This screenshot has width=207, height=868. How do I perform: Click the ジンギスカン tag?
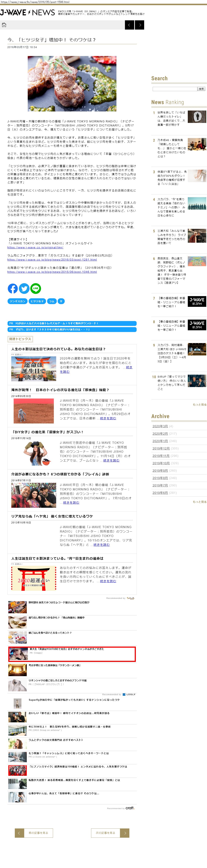[x=18, y=301]
